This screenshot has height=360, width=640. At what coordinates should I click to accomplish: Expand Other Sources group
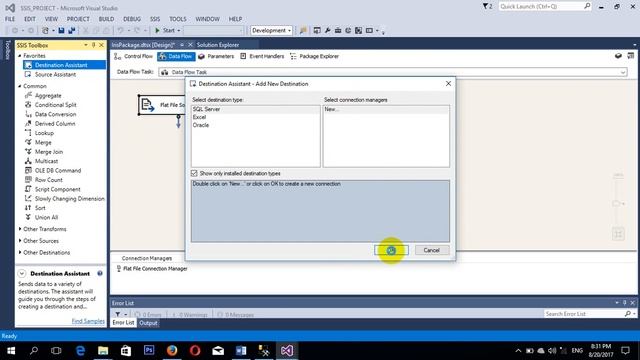coord(20,241)
